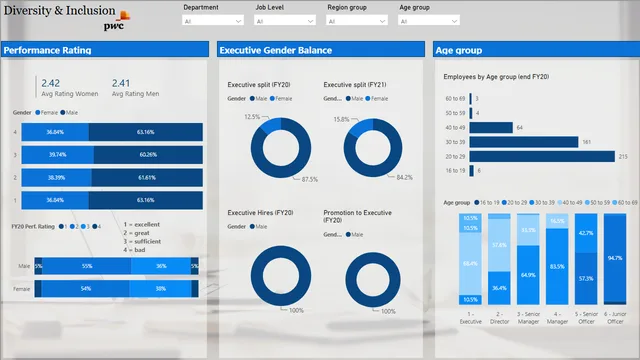Select the 40 to 49 bar showing 64
Viewport: 640px width, 360px height.
click(491, 127)
